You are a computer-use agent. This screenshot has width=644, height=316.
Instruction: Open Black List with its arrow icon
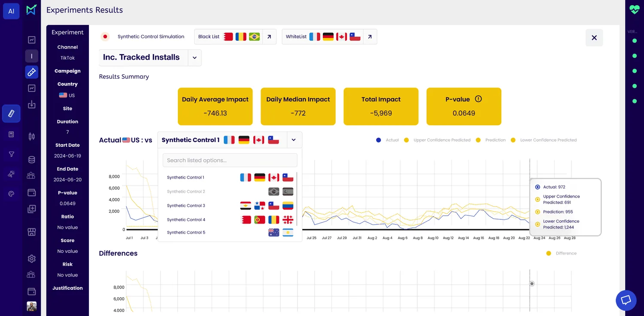pyautogui.click(x=269, y=37)
